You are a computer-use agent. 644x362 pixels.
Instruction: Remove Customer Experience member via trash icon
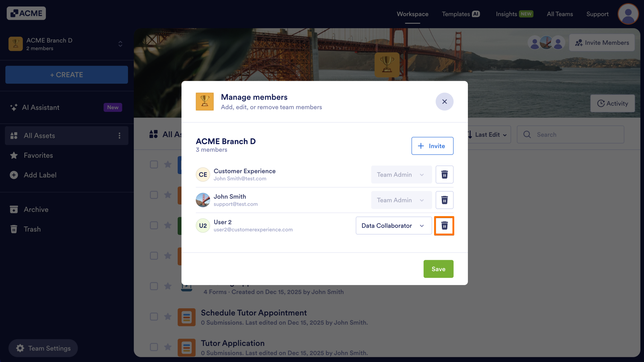point(444,174)
